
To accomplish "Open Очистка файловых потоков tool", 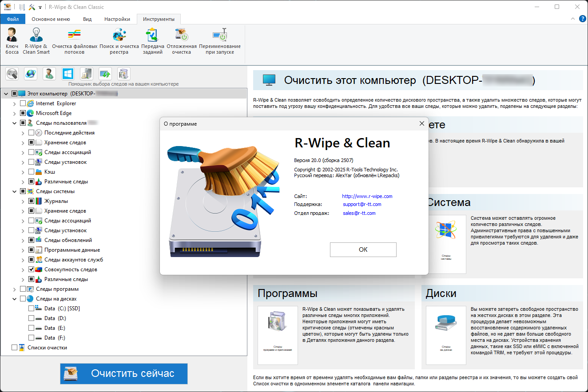I will (x=75, y=41).
